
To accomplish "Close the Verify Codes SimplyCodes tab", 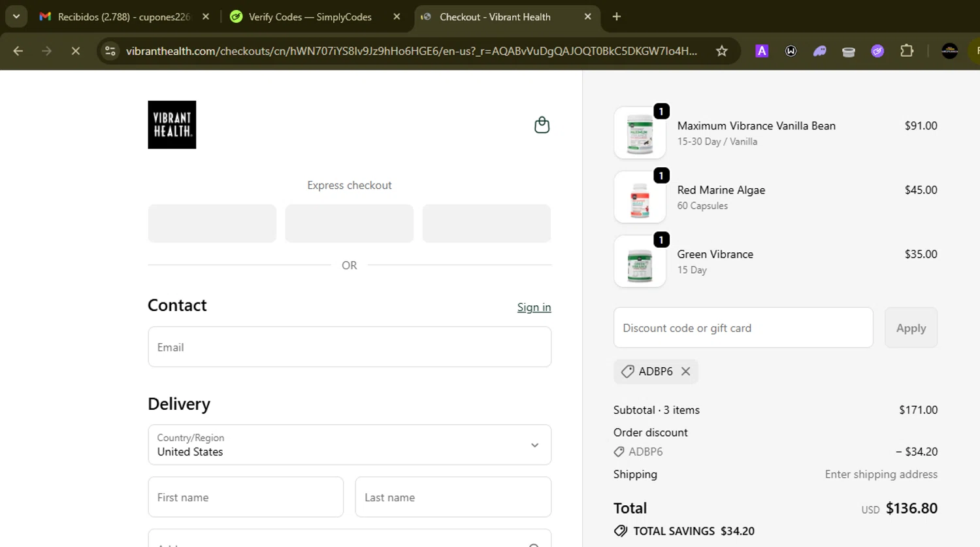I will 397,17.
